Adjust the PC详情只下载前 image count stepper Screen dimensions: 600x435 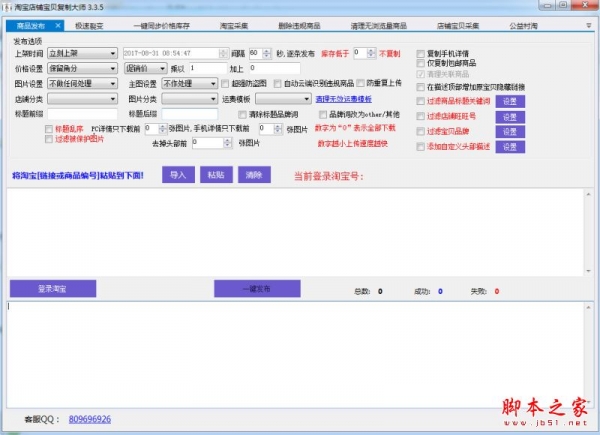tap(163, 129)
